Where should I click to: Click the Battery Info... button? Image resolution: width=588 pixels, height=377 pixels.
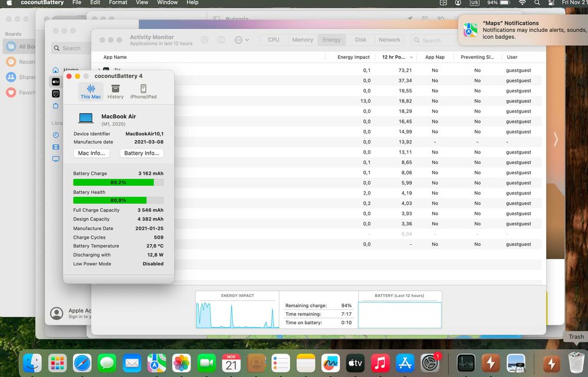tap(141, 153)
